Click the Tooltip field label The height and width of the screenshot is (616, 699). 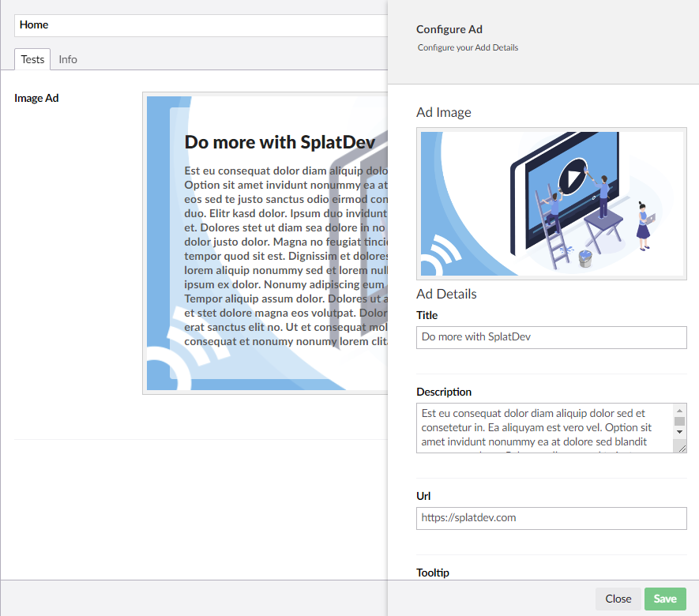(x=433, y=573)
